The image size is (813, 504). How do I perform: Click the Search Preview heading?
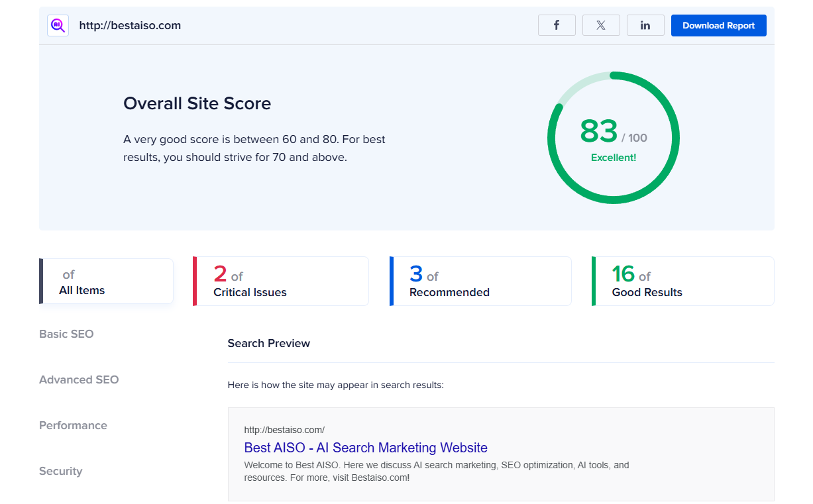pyautogui.click(x=268, y=343)
